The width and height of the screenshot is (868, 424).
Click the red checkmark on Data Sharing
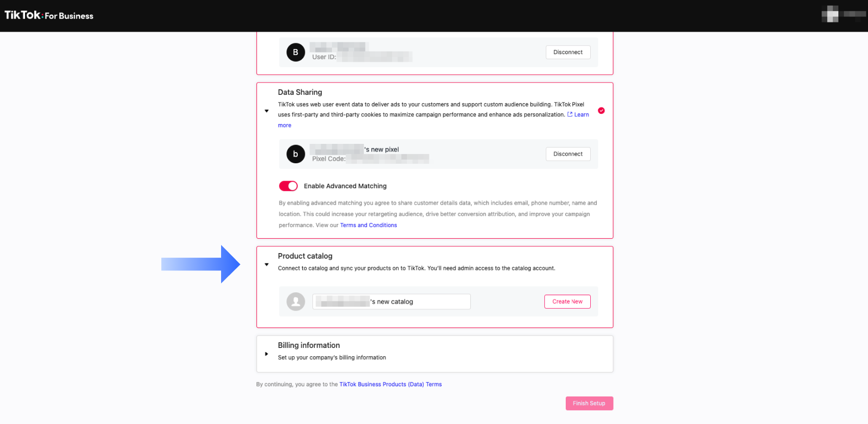click(601, 111)
